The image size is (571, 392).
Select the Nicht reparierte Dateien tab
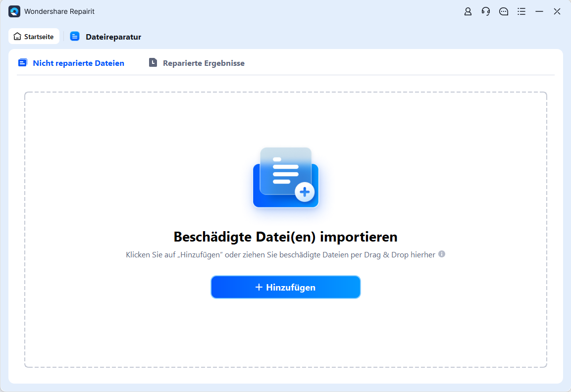pyautogui.click(x=78, y=63)
